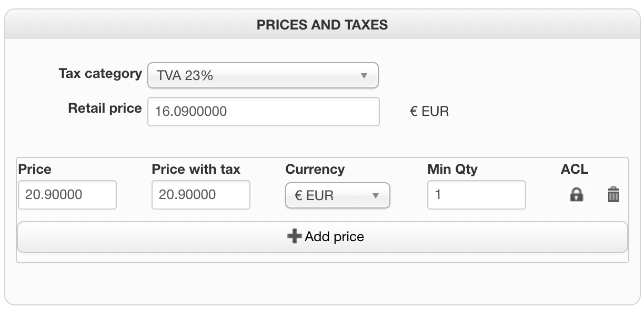Delete the price row with trash icon
This screenshot has height=317, width=644.
coord(613,195)
